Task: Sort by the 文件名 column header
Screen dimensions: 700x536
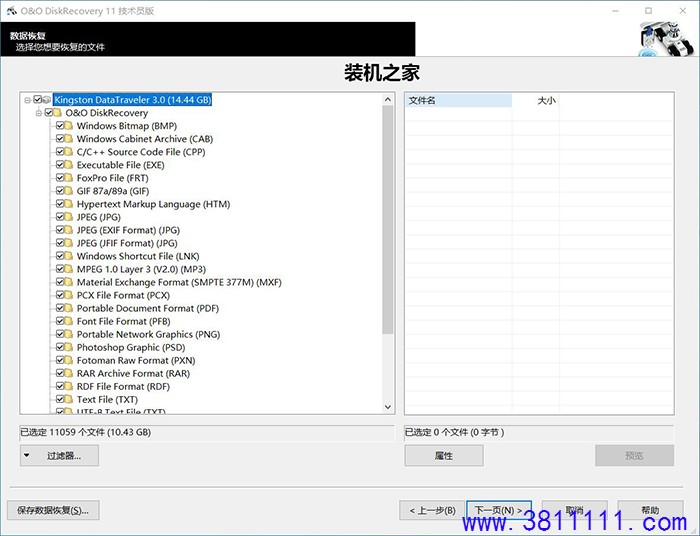Action: pyautogui.click(x=458, y=100)
